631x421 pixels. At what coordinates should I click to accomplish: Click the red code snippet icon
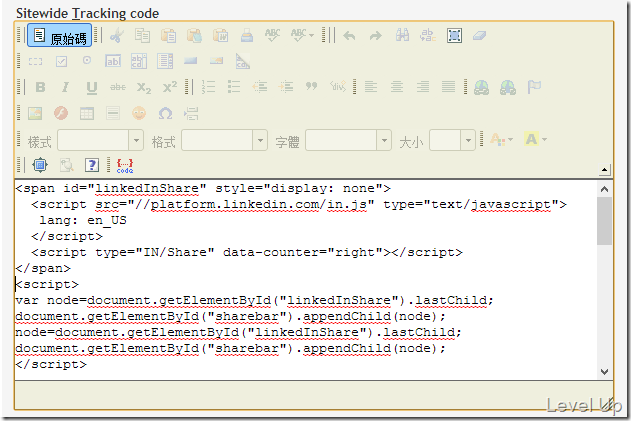pos(125,165)
